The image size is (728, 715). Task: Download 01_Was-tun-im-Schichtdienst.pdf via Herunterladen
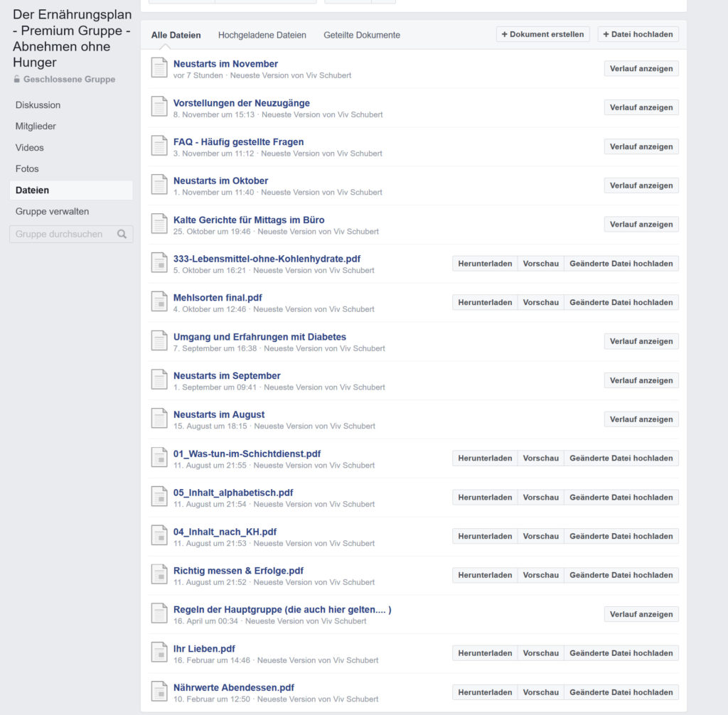tap(485, 458)
